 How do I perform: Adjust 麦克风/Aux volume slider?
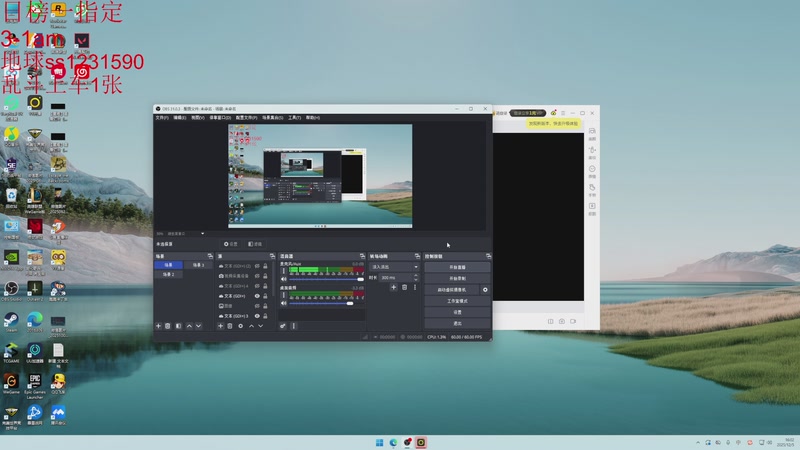click(x=326, y=279)
